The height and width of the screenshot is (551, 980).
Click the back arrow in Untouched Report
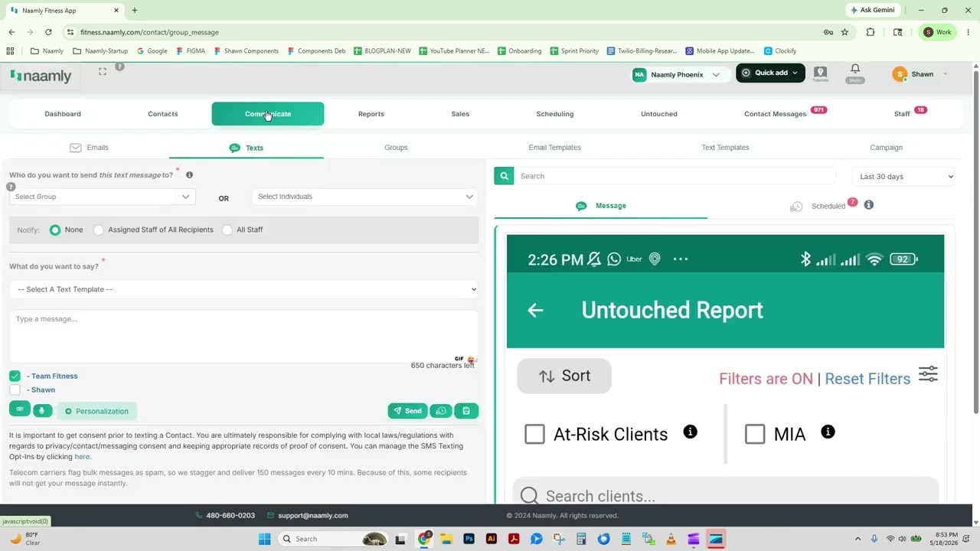click(535, 310)
